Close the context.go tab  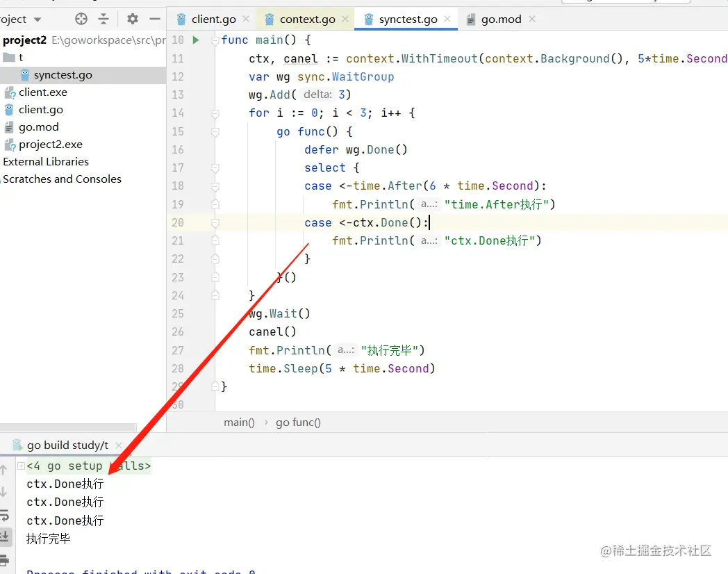coord(345,19)
